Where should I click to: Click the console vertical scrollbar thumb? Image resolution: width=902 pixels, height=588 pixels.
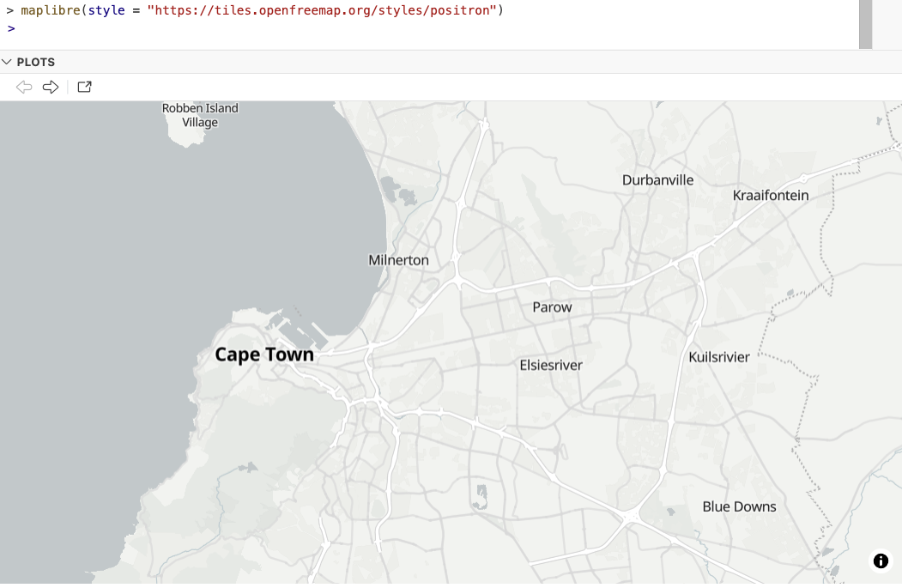click(865, 24)
